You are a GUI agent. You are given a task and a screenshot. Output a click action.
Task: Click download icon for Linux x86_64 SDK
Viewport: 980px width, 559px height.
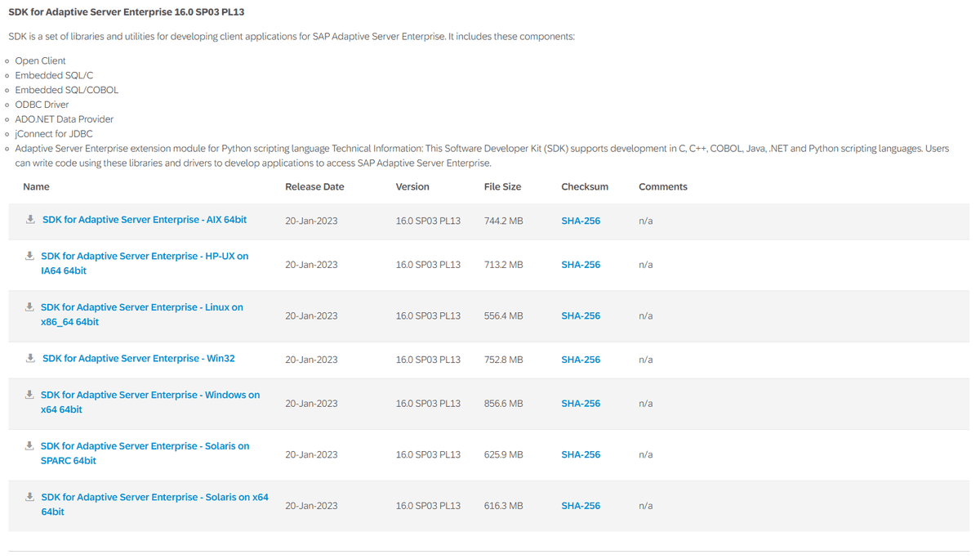coord(29,307)
